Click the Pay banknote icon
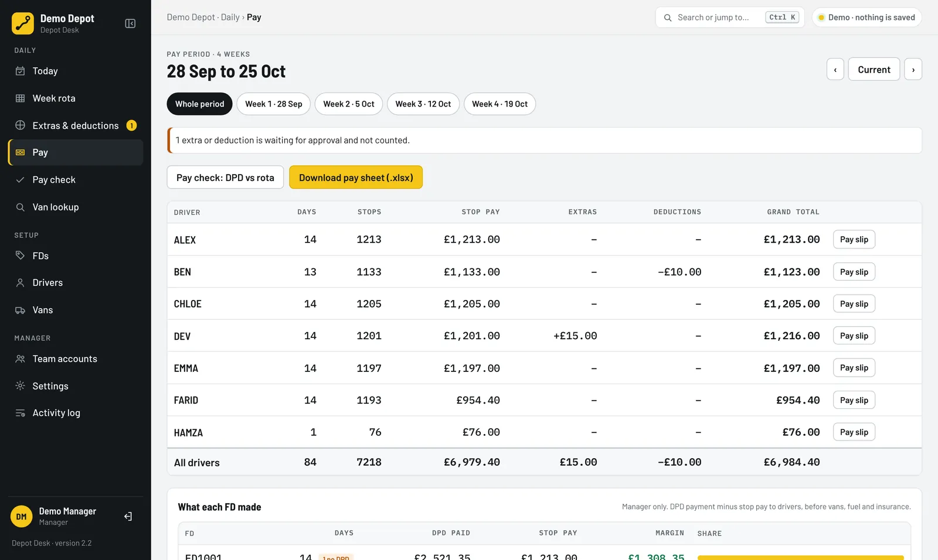The height and width of the screenshot is (560, 938). (20, 152)
